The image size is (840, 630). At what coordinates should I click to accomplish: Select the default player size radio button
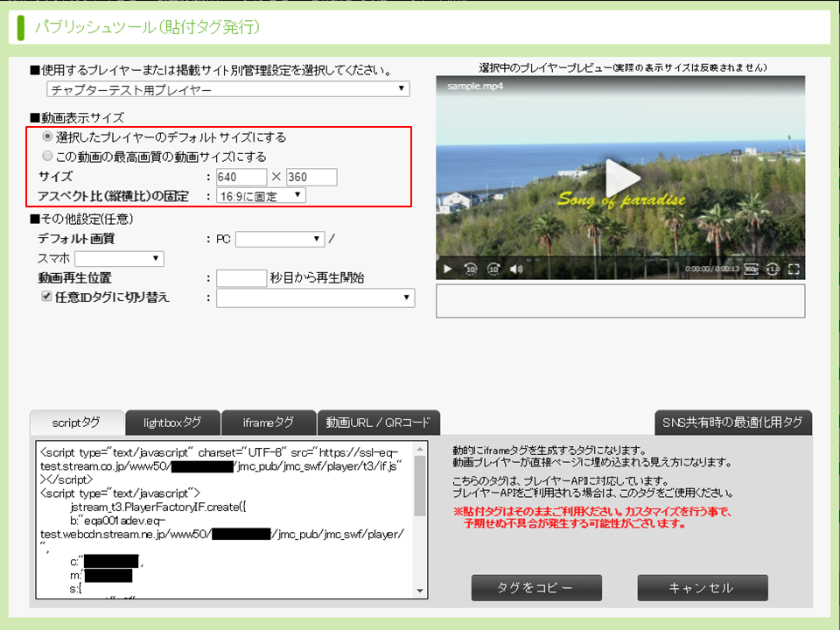[x=47, y=136]
